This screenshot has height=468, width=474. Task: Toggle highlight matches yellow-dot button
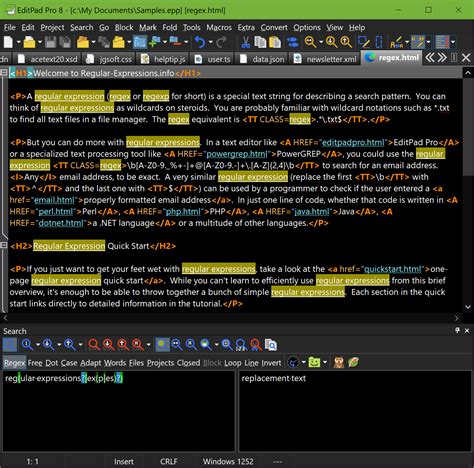point(162,344)
